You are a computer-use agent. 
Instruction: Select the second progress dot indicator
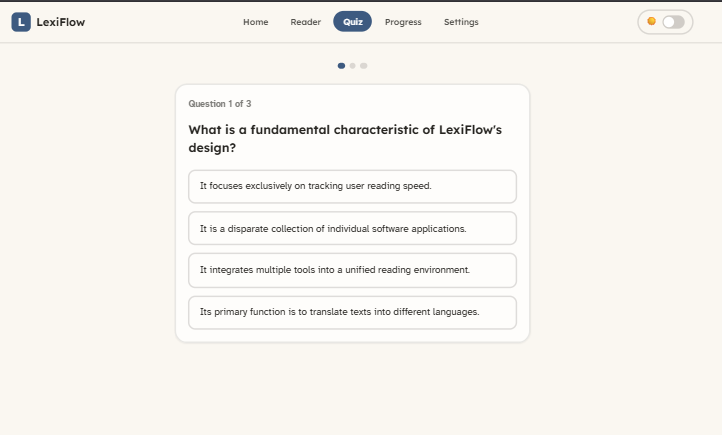(x=353, y=66)
